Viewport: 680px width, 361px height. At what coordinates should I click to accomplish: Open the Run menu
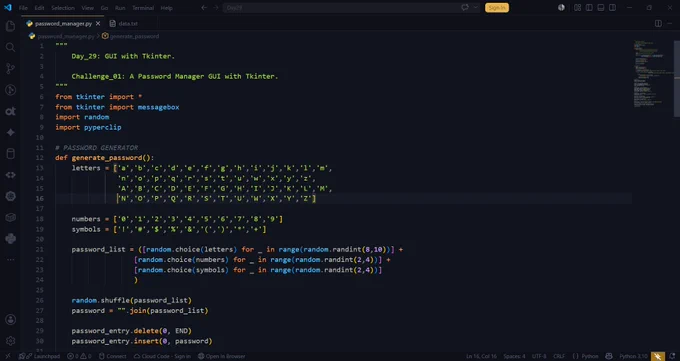coord(120,8)
